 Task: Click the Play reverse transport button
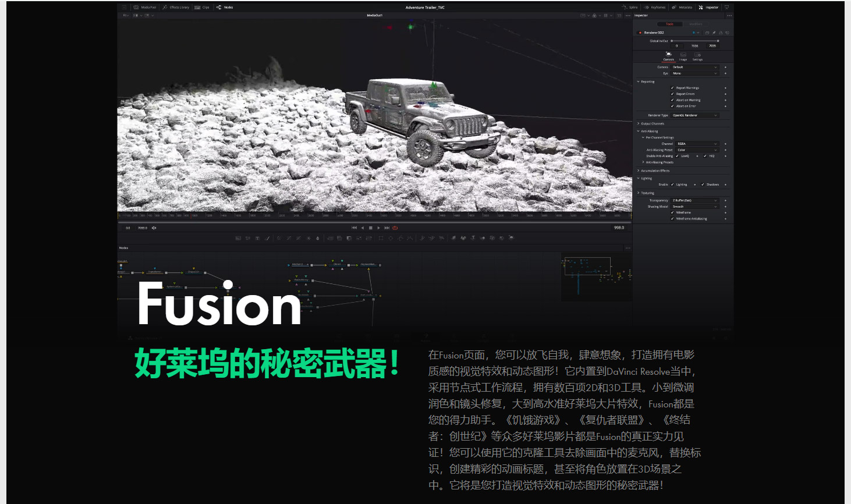click(x=363, y=228)
